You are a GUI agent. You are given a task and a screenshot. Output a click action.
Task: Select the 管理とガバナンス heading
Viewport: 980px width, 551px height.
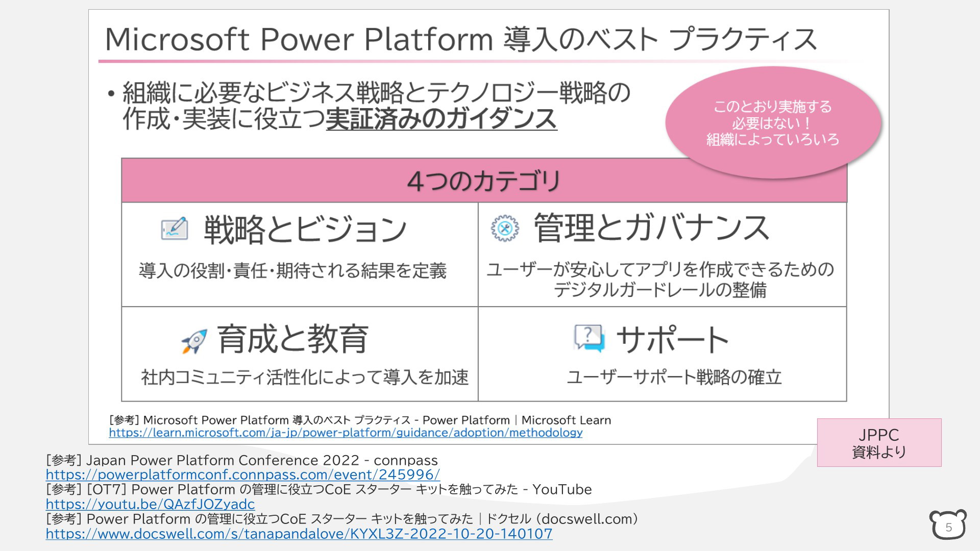coord(652,228)
